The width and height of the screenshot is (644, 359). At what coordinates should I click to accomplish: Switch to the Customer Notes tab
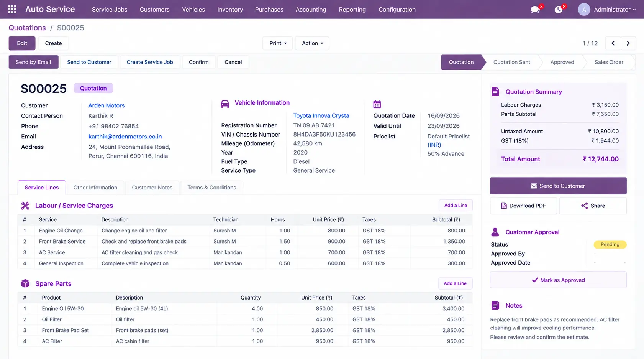point(152,188)
